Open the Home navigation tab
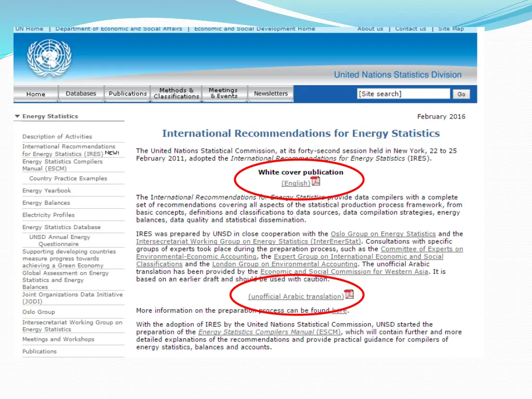Image resolution: width=532 pixels, height=399 pixels. 36,94
